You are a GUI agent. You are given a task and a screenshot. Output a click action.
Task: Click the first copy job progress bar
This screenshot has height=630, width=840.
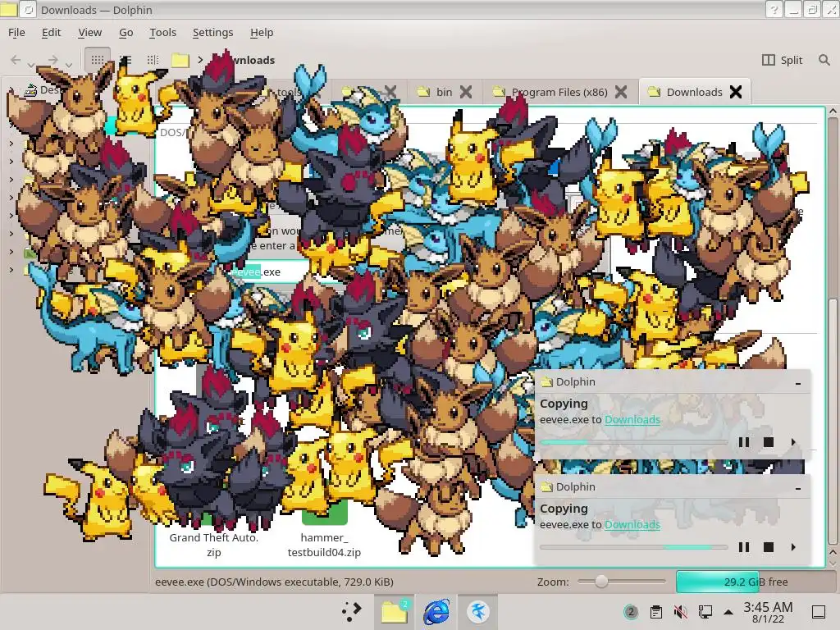pos(634,442)
